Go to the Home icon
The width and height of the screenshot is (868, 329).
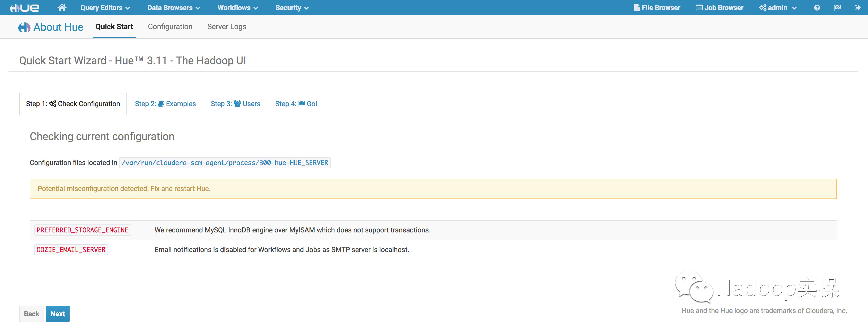pyautogui.click(x=62, y=7)
